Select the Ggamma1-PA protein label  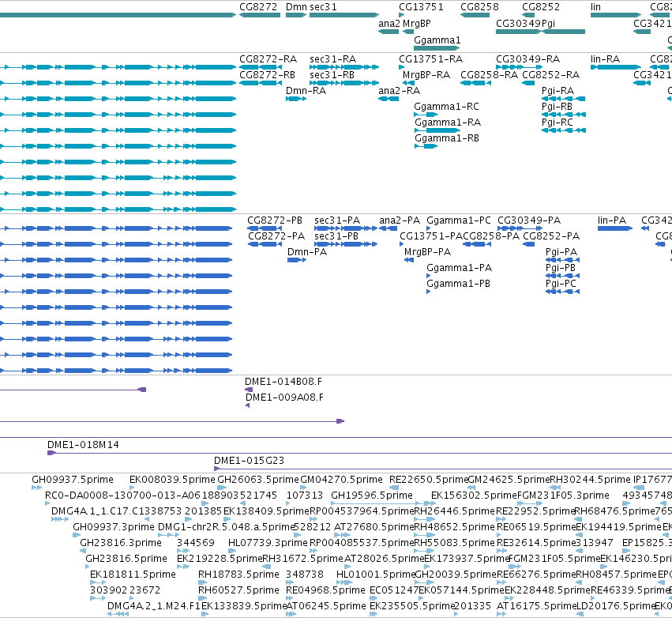pos(459,268)
